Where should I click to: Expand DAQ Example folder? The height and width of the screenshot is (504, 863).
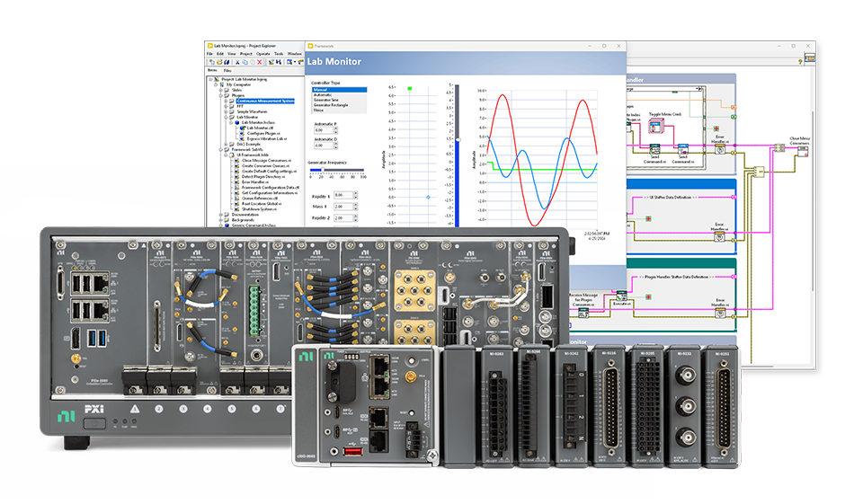point(226,144)
